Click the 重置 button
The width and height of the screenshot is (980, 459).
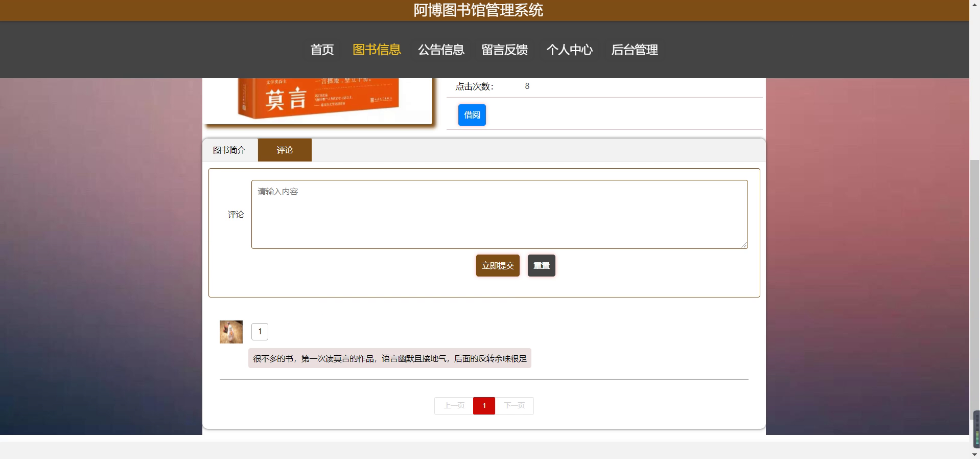[x=541, y=266]
